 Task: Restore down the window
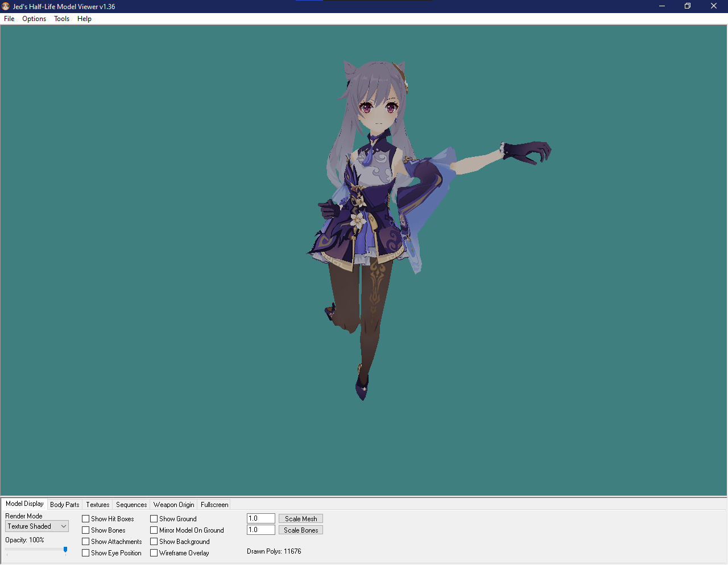pyautogui.click(x=688, y=6)
